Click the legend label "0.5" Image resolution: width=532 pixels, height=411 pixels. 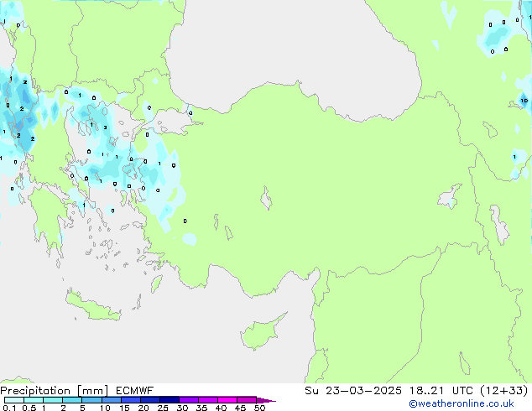pos(29,408)
